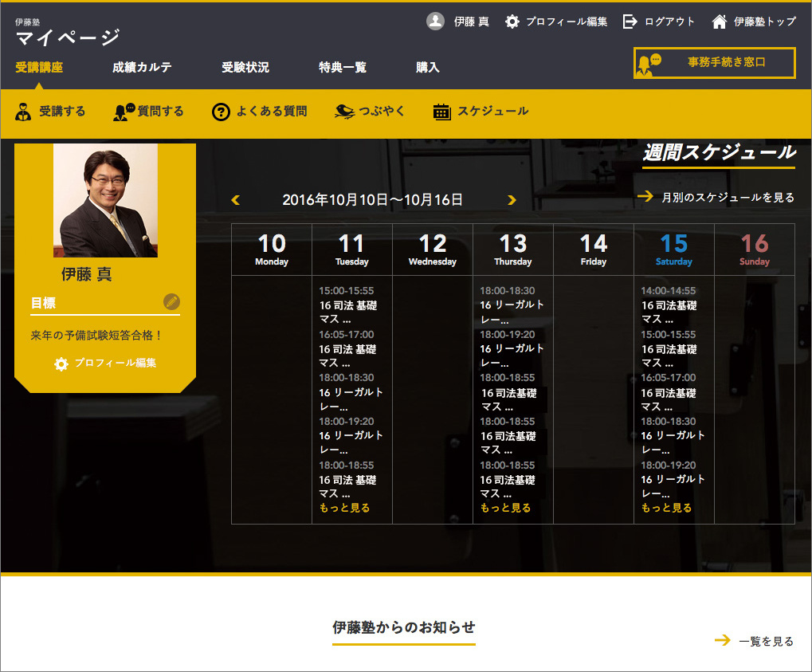Click the つぶやく bird icon
812x672 pixels.
[x=344, y=112]
